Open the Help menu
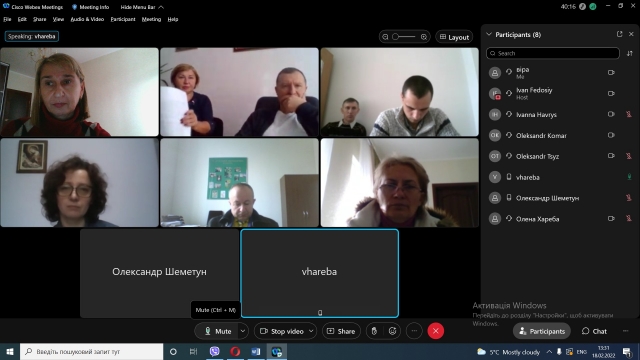Image resolution: width=640 pixels, height=360 pixels. coord(173,19)
